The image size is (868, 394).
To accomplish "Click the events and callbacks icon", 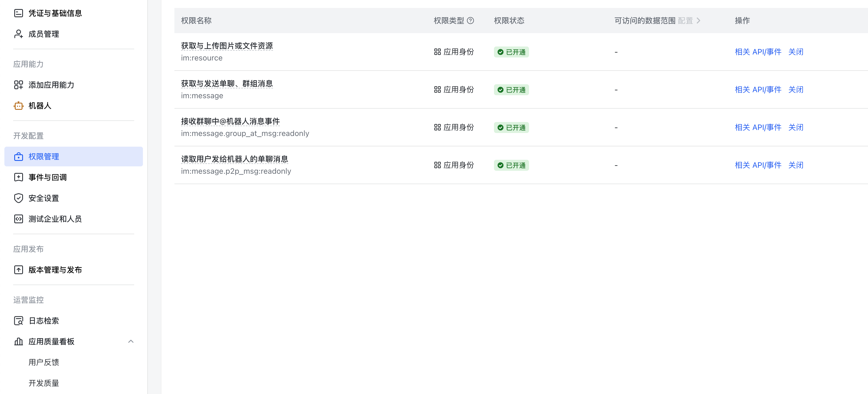I will coord(19,178).
